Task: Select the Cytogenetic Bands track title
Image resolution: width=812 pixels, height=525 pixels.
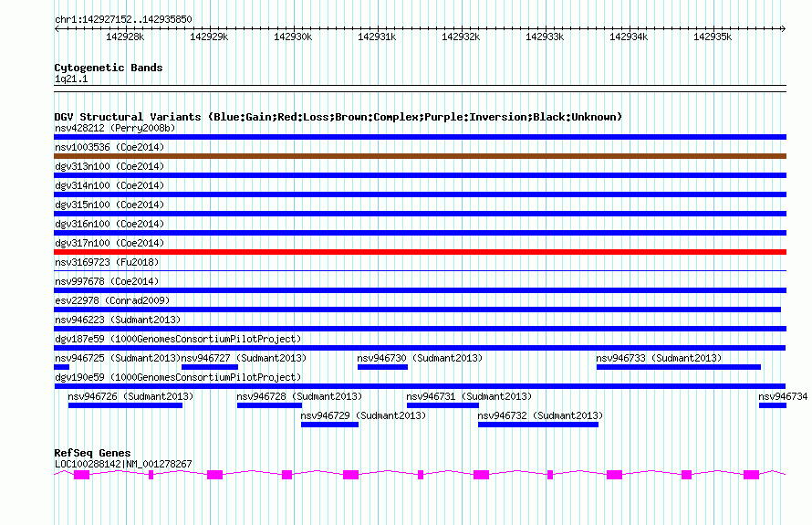Action: pyautogui.click(x=109, y=68)
